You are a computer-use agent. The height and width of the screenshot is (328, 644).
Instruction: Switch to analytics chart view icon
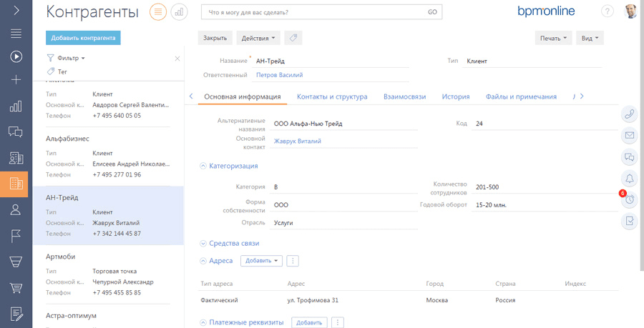click(x=179, y=12)
